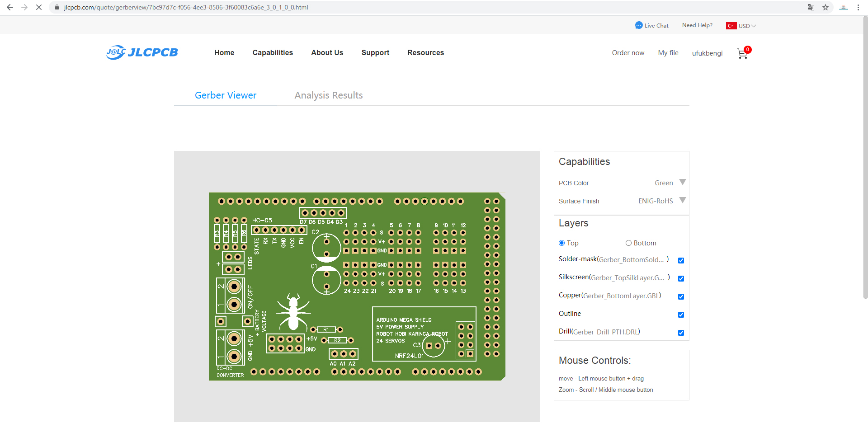This screenshot has height=423, width=868.
Task: Disable the Drill layer checkbox
Action: tap(681, 333)
